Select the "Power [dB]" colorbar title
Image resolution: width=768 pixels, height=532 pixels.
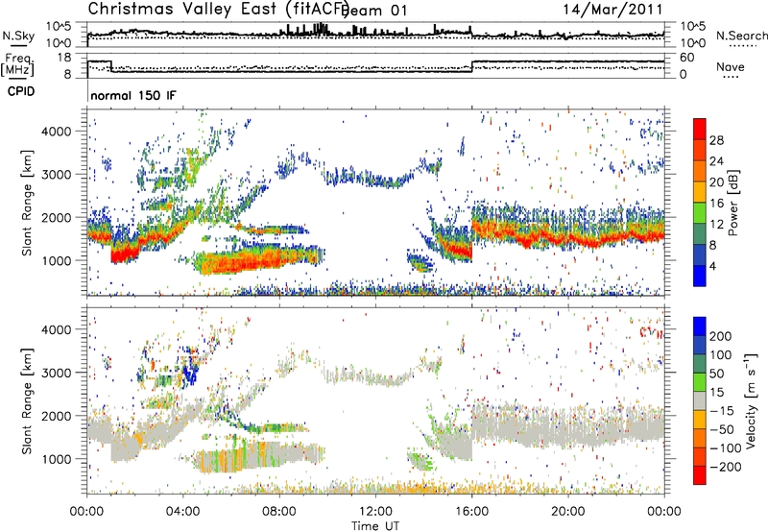(x=733, y=203)
